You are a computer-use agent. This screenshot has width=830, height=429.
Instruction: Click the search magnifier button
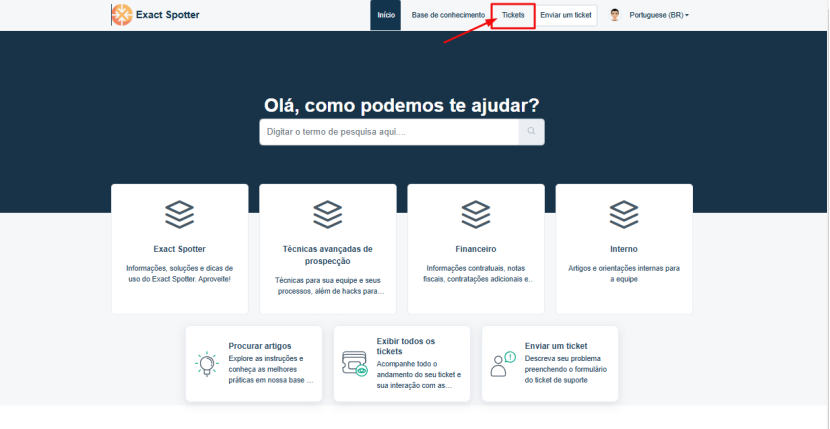pyautogui.click(x=531, y=131)
